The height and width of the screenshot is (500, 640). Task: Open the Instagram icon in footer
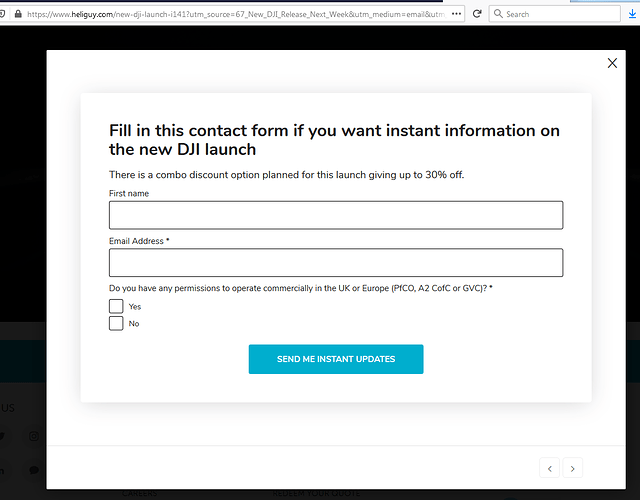(34, 436)
